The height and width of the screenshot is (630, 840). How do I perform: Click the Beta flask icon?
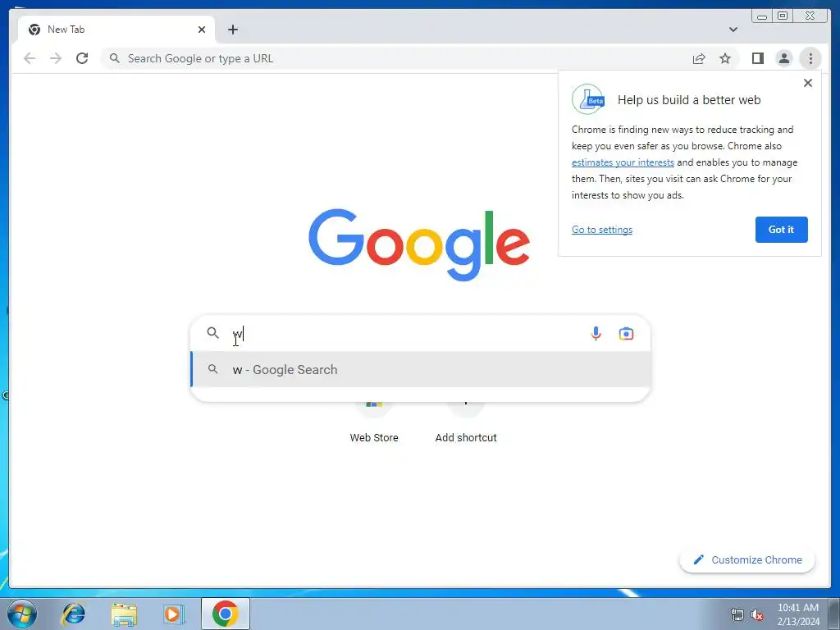click(x=587, y=99)
